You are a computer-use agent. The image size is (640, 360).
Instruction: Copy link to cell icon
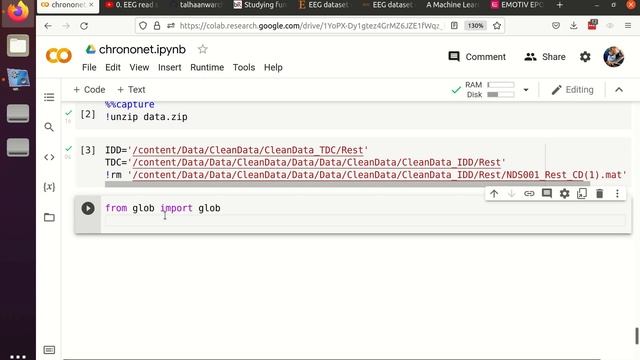tap(529, 193)
